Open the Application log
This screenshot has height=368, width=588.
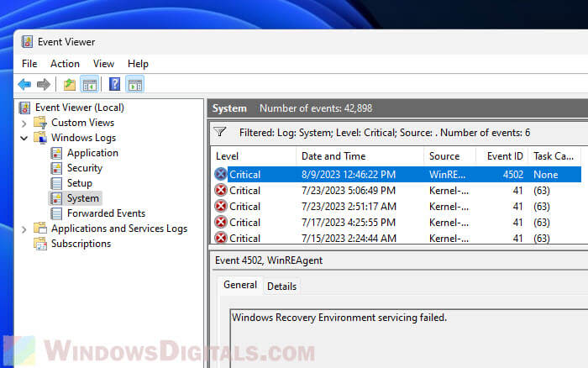click(x=92, y=153)
